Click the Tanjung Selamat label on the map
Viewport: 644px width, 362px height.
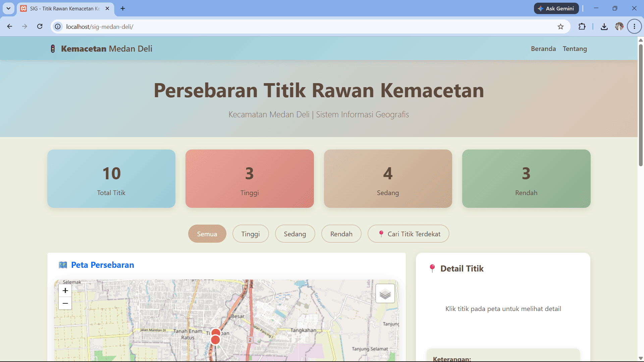click(x=370, y=349)
